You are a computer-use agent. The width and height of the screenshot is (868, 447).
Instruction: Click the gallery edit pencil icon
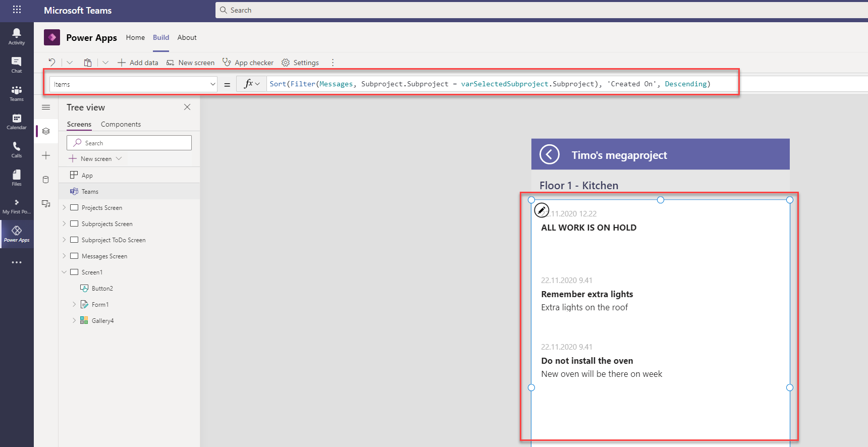[541, 210]
